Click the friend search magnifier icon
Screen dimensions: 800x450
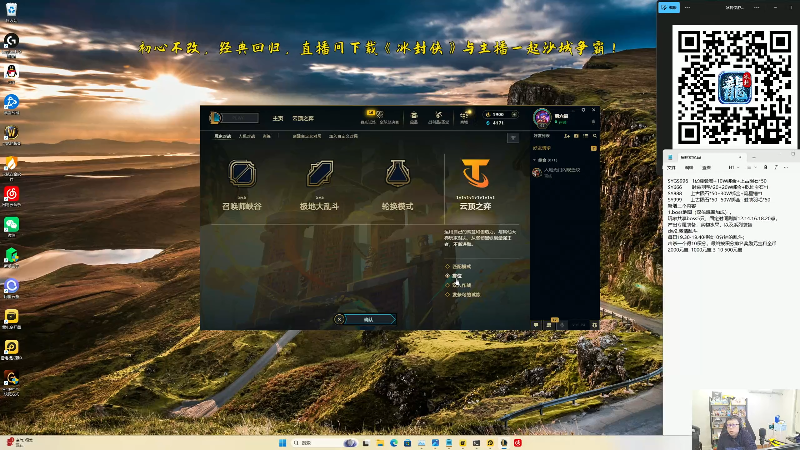(594, 136)
